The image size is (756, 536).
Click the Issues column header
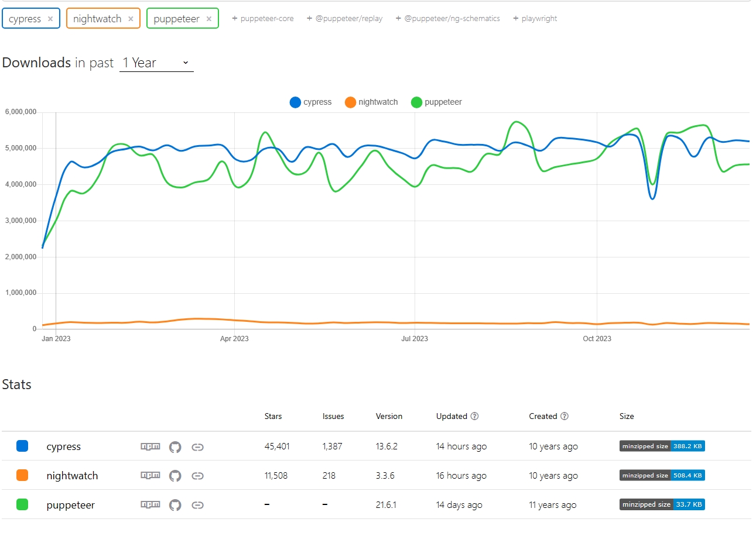click(x=333, y=417)
